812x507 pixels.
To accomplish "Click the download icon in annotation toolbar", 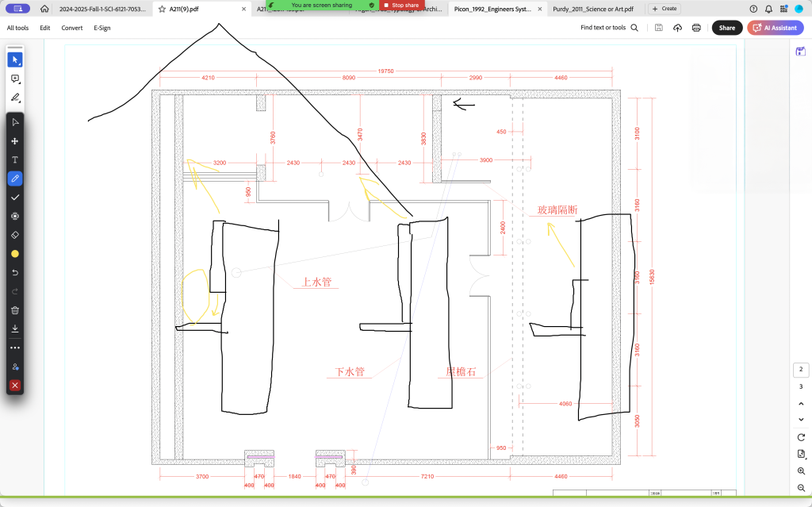I will click(15, 328).
